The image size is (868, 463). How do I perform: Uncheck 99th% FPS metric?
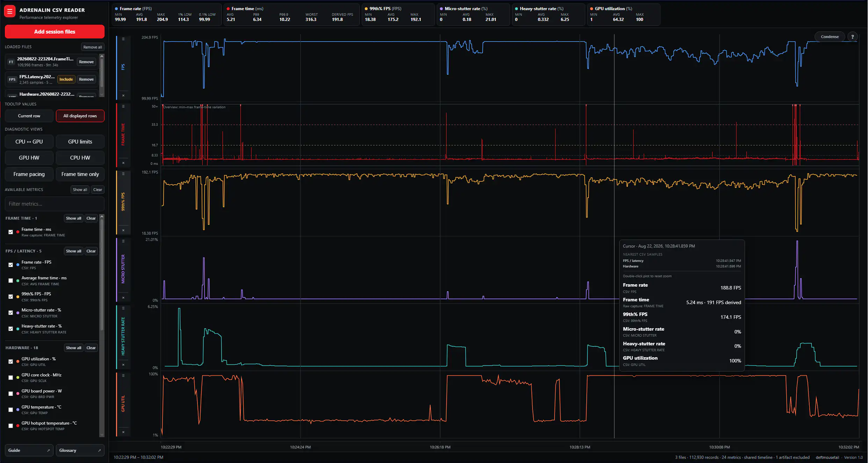pos(10,297)
